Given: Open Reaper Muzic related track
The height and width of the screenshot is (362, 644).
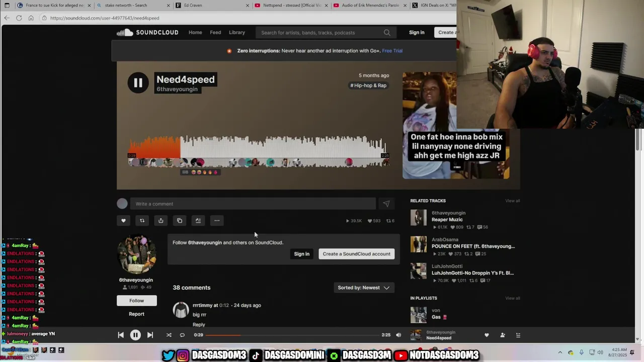Looking at the screenshot, I should coord(447,220).
